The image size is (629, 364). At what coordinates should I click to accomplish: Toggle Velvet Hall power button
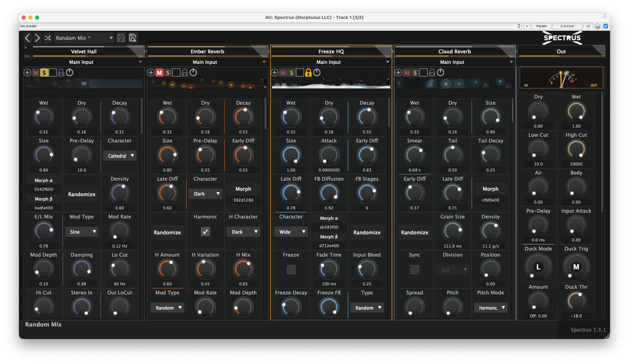point(70,72)
